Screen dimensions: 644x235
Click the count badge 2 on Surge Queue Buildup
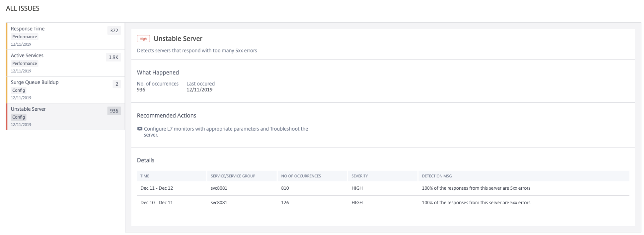click(x=117, y=84)
